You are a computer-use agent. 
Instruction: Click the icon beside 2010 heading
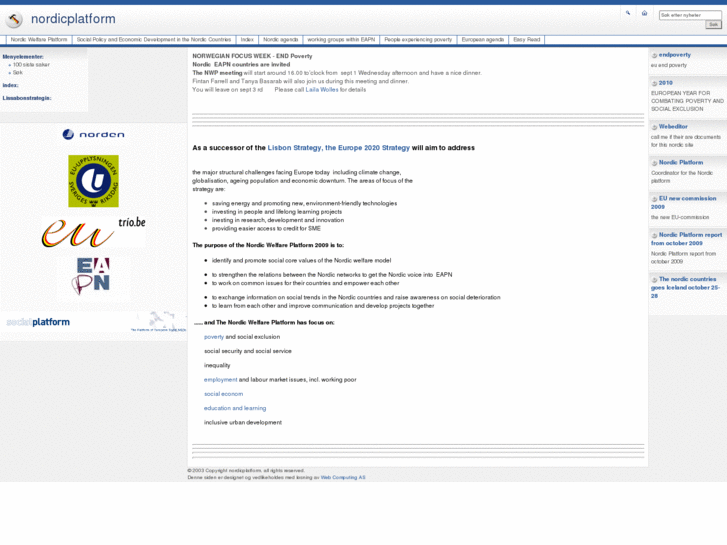point(654,83)
